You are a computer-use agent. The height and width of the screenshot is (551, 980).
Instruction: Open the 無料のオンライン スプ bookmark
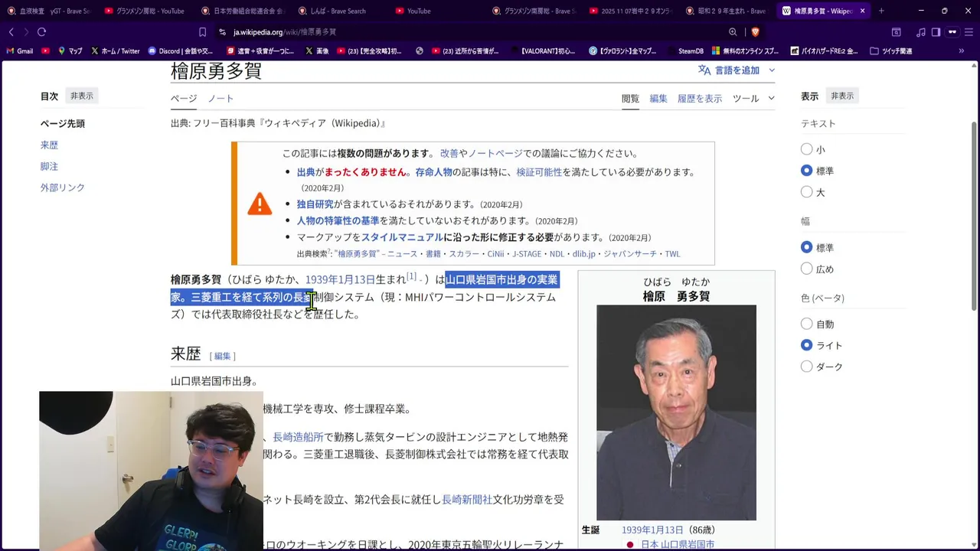tap(745, 51)
